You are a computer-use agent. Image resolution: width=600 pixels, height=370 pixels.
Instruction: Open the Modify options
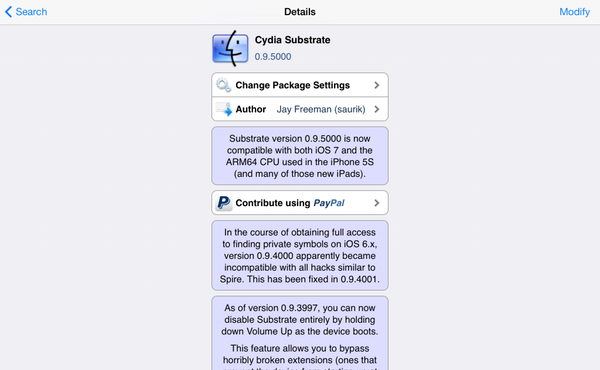click(574, 12)
